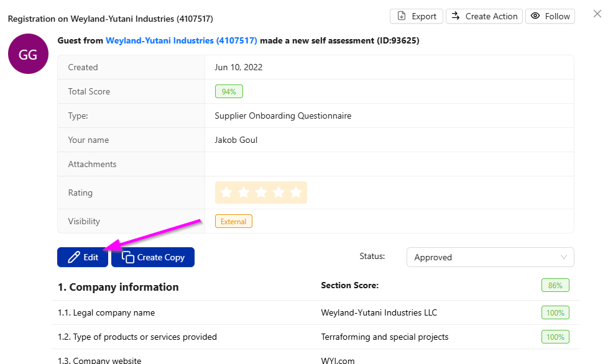The image size is (608, 364).
Task: Click the Supplier Onboarding Questionnaire type value
Action: click(x=283, y=116)
